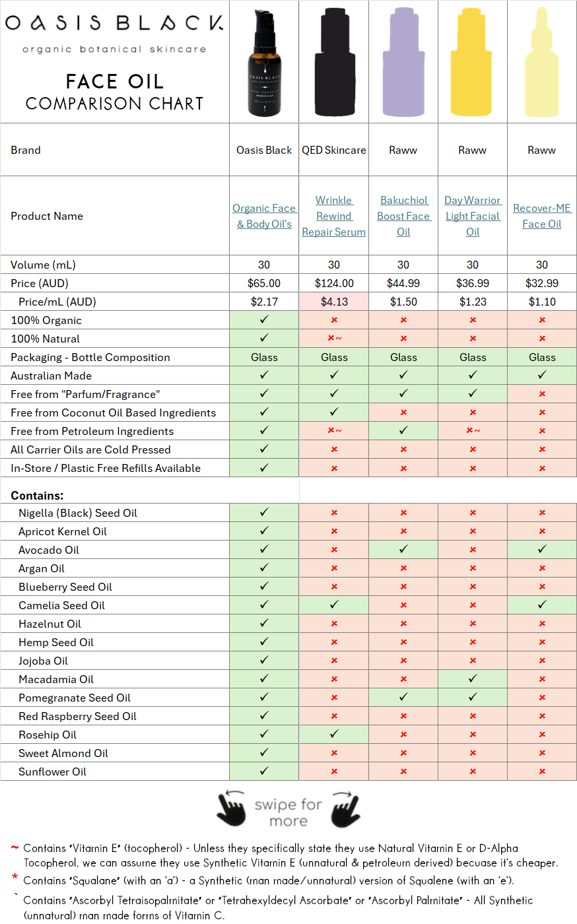Toggle Oasis Black's 100% Organic checkmark
This screenshot has height=924, width=577.
[x=263, y=320]
